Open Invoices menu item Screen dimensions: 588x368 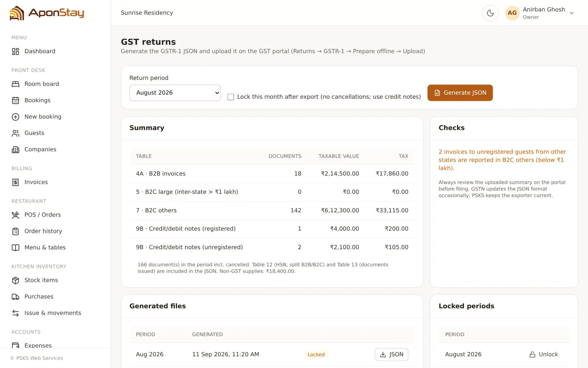[55, 183]
